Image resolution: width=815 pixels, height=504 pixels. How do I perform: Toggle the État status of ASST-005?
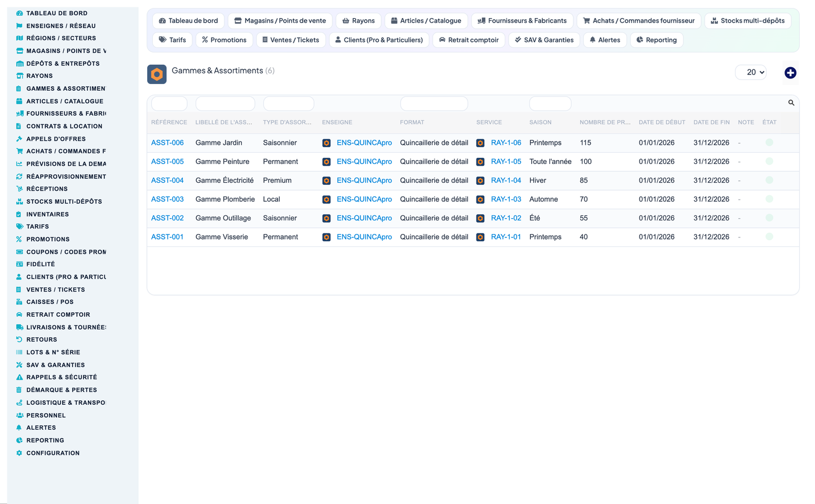[769, 161]
